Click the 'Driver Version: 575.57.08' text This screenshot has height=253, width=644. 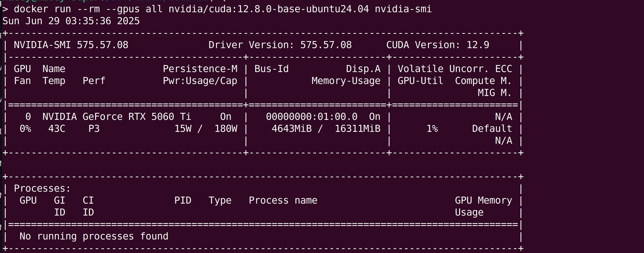click(280, 45)
